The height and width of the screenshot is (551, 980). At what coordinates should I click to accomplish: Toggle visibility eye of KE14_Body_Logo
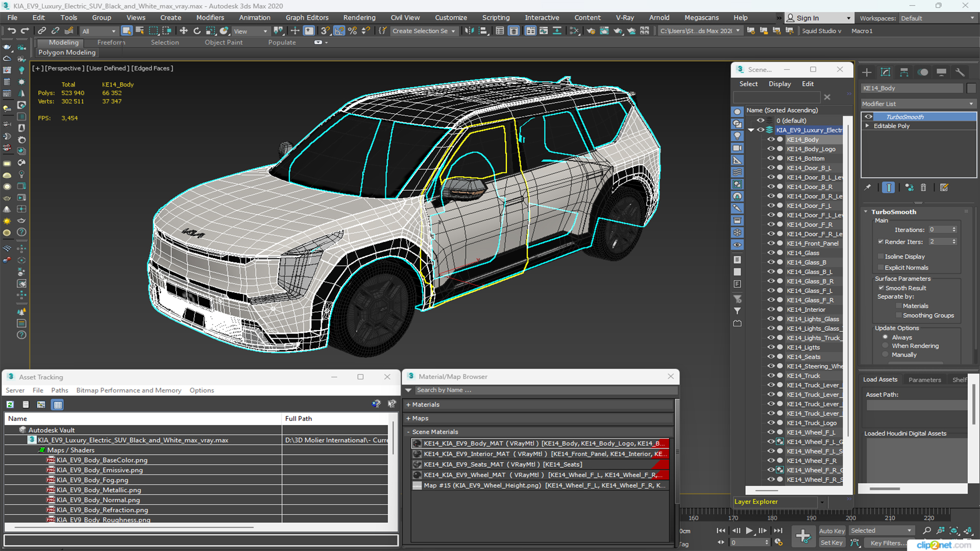pos(771,149)
